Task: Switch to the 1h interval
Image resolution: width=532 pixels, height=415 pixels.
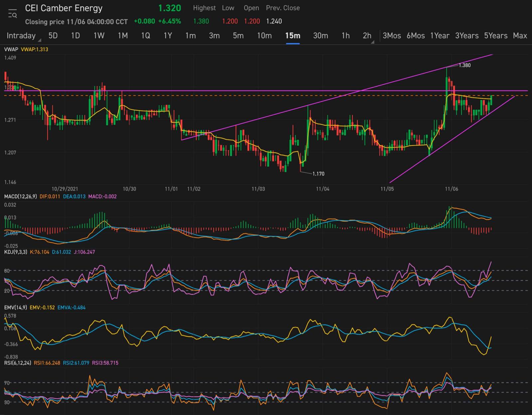Action: coord(345,36)
